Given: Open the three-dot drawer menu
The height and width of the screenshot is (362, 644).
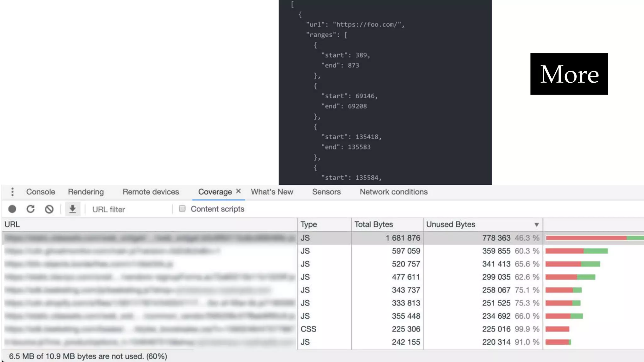Looking at the screenshot, I should click(12, 192).
